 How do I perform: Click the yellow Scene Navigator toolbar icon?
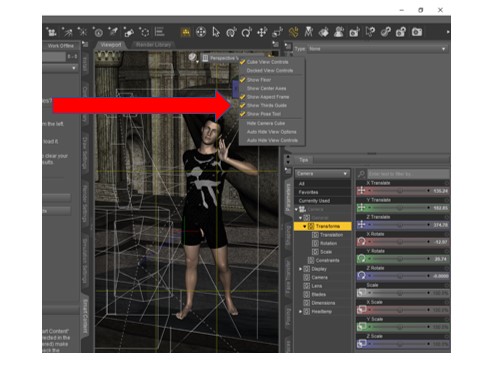(186, 32)
